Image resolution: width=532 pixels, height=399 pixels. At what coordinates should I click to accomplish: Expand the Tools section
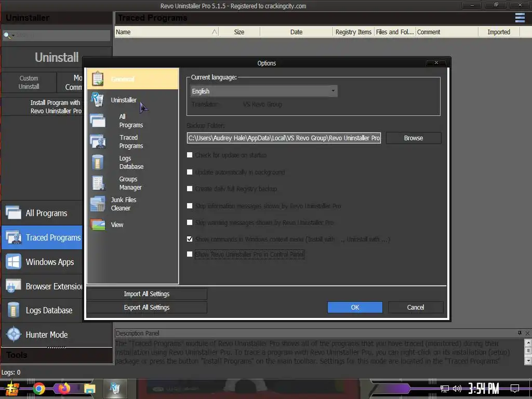pos(56,355)
